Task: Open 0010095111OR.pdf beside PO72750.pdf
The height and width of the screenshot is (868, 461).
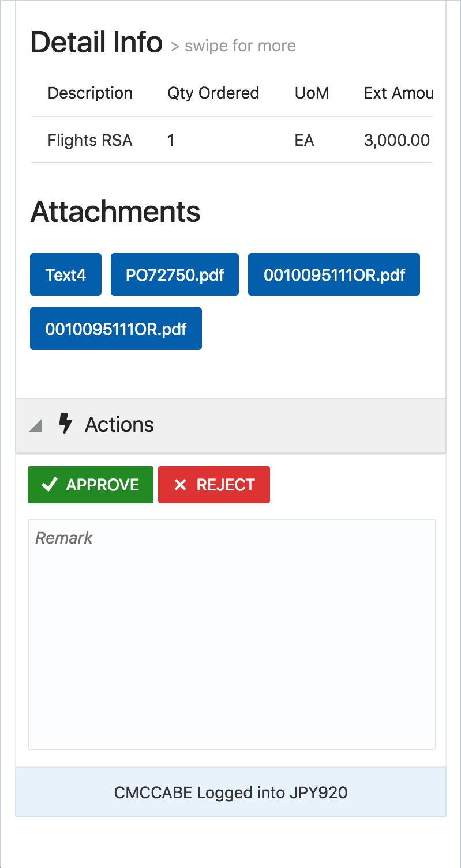Action: 334,274
